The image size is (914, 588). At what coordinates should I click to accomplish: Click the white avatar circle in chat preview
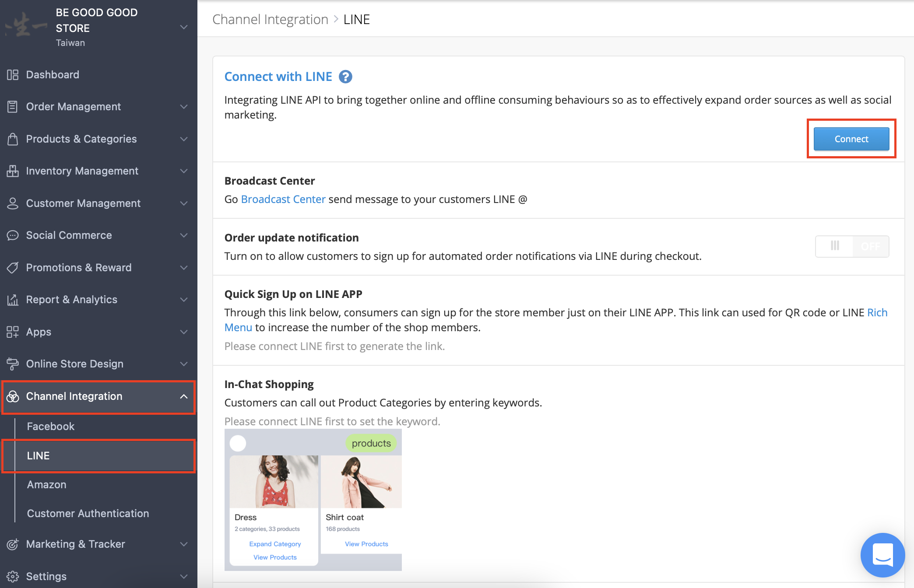coord(238,443)
